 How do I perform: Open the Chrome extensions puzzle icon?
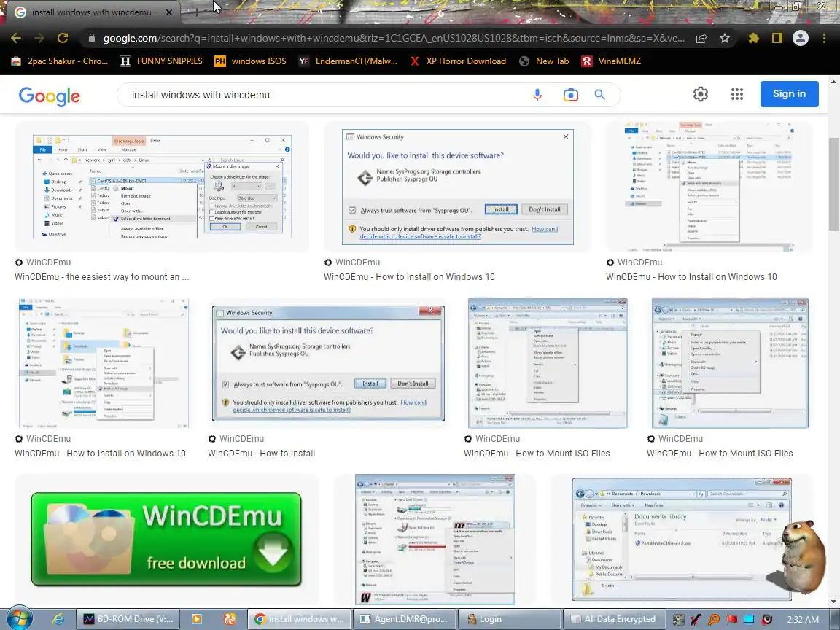tap(754, 38)
